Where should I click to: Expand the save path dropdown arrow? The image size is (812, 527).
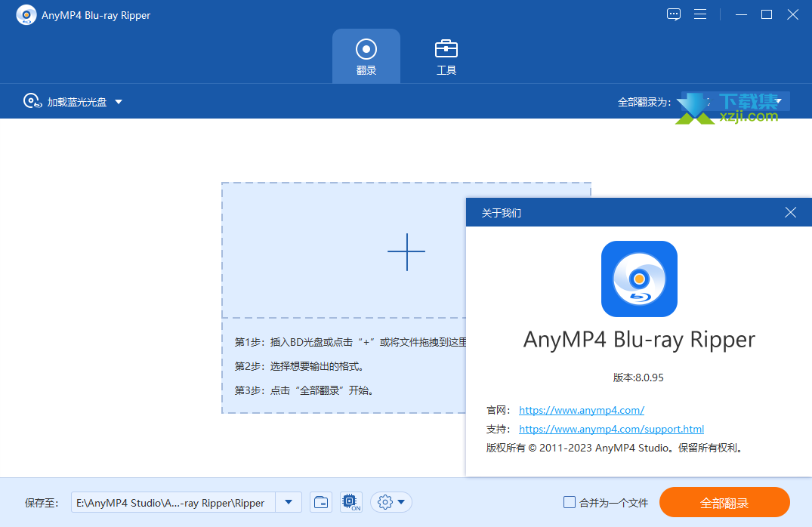pos(289,502)
